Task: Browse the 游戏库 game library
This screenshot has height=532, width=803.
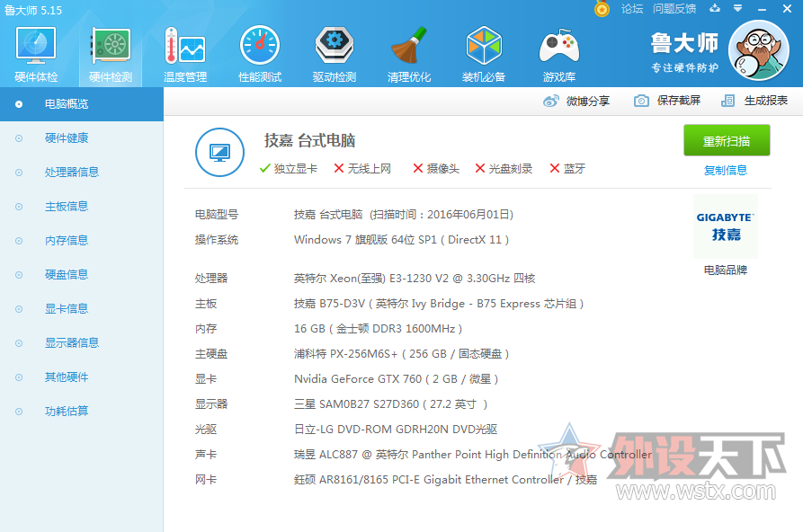Action: (558, 49)
